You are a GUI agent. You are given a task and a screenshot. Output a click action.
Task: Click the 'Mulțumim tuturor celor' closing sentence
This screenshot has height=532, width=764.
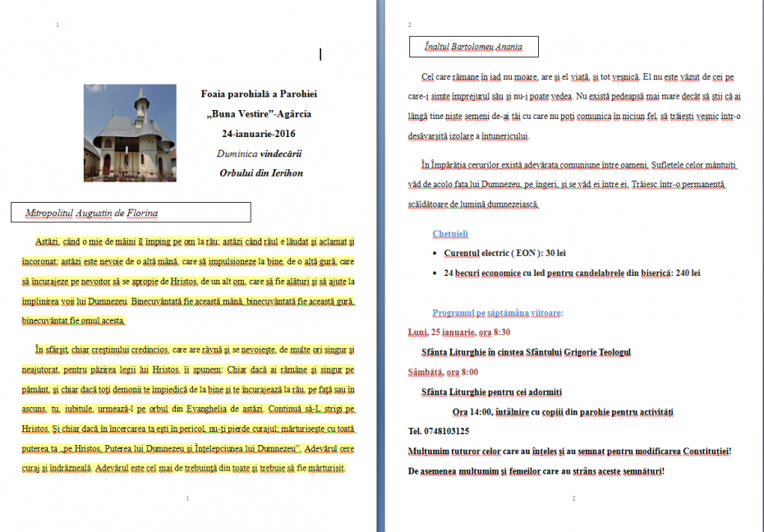click(x=569, y=451)
